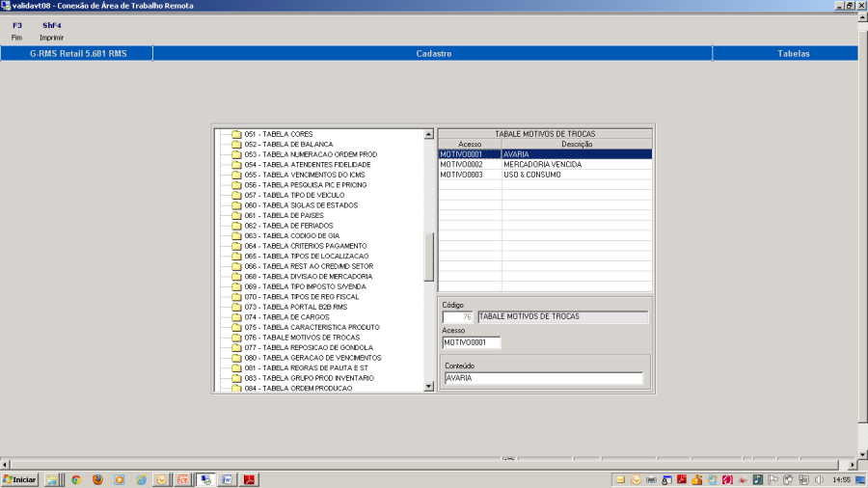The height and width of the screenshot is (488, 868).
Task: Open folder 081 - TABELA REGRAS DE PAUTA E ST
Action: tap(300, 368)
